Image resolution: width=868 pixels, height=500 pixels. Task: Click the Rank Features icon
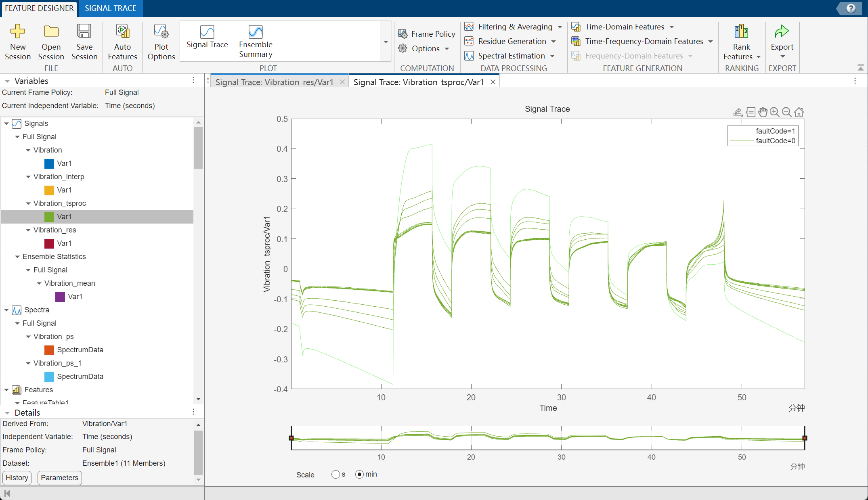click(741, 31)
